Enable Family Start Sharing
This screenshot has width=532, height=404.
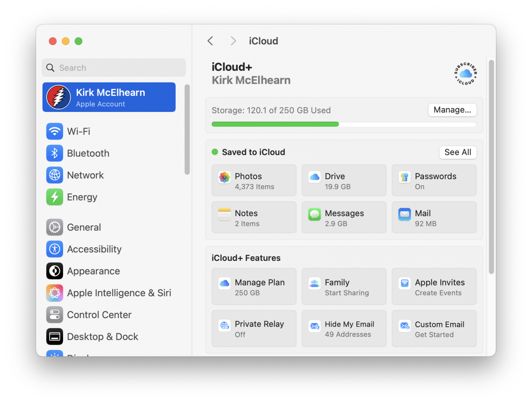point(344,287)
